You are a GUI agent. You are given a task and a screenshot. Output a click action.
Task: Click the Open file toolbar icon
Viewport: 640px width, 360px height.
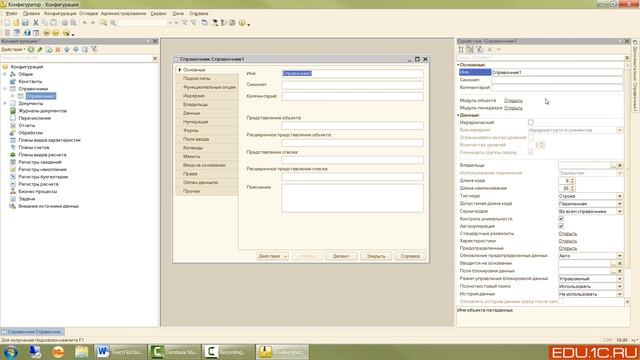pyautogui.click(x=16, y=23)
